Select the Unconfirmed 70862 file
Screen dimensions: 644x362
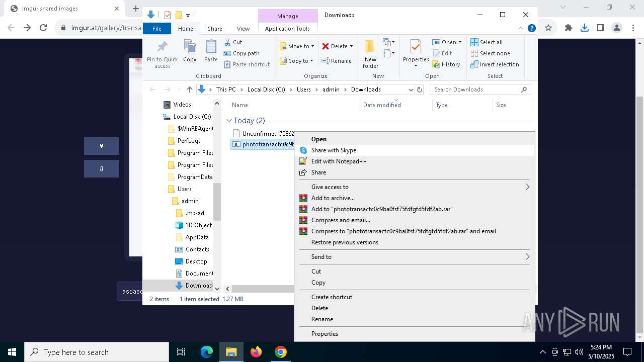(264, 134)
